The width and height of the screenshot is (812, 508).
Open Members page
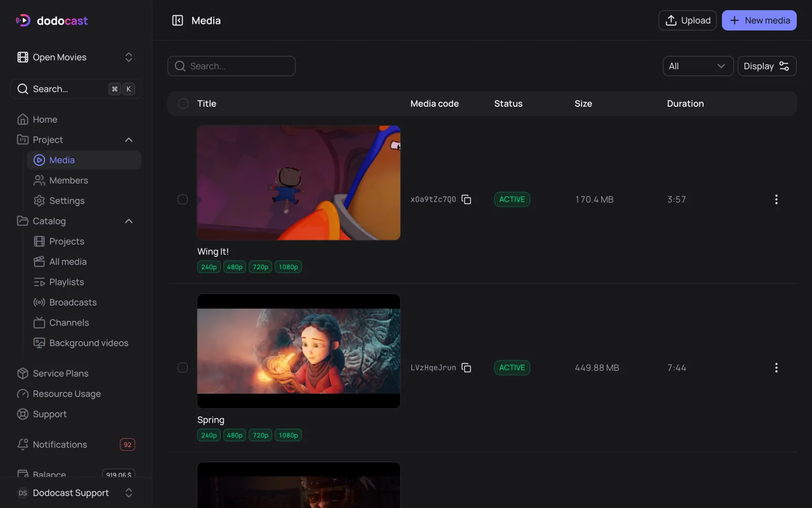click(84, 180)
